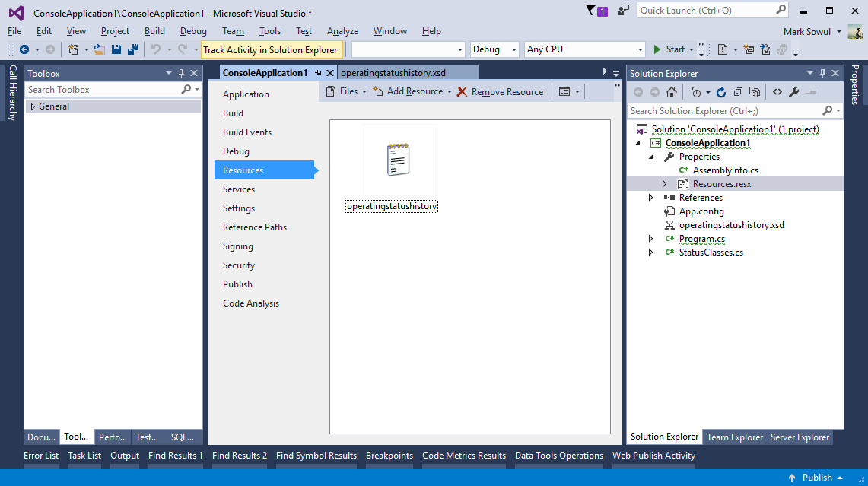868x486 pixels.
Task: Click Collapse All icon in Solution Explorer
Action: (737, 93)
